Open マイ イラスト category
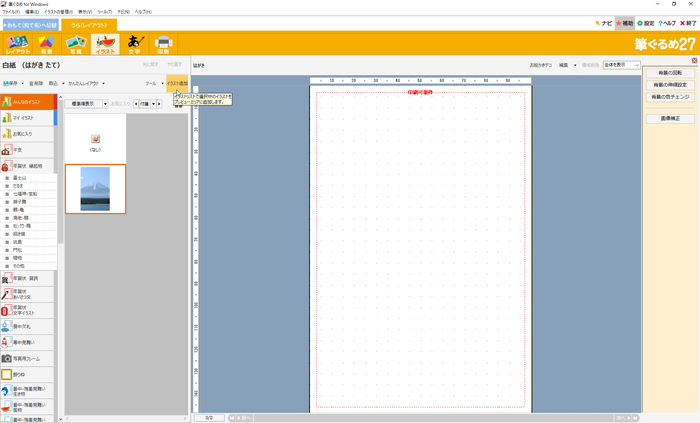Screen dimensions: 700x423 tap(27, 118)
